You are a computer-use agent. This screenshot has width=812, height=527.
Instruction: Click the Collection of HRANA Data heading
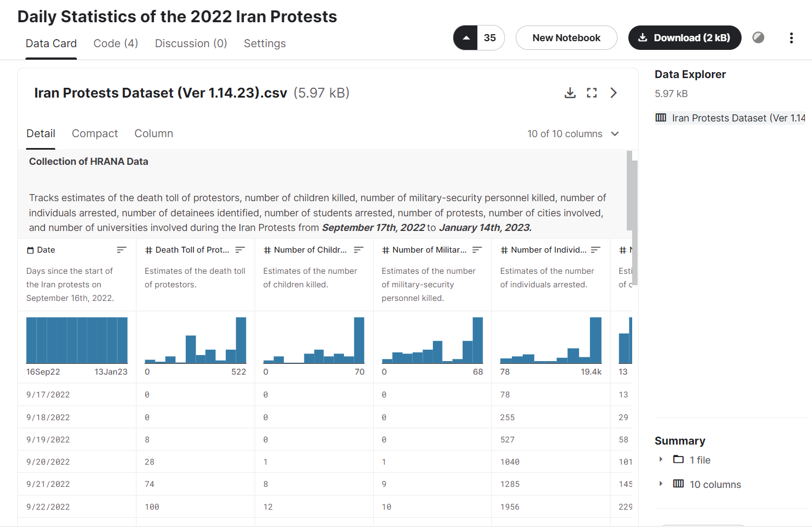click(89, 162)
